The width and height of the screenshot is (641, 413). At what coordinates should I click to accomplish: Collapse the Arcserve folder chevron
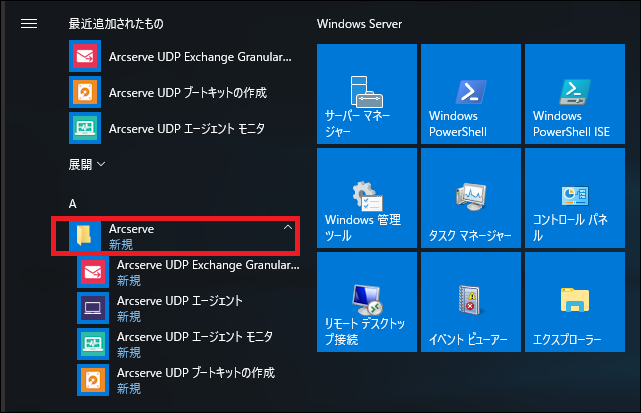click(288, 227)
